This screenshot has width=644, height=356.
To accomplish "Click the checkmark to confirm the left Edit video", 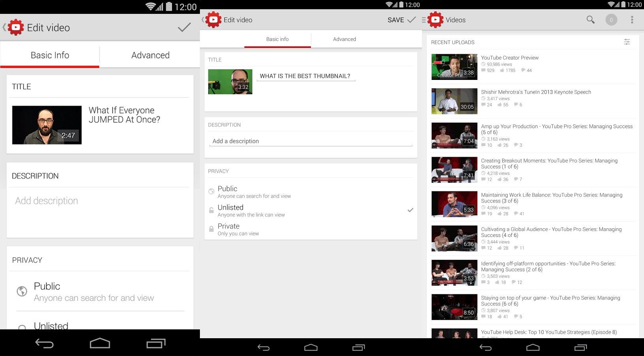I will 184,27.
